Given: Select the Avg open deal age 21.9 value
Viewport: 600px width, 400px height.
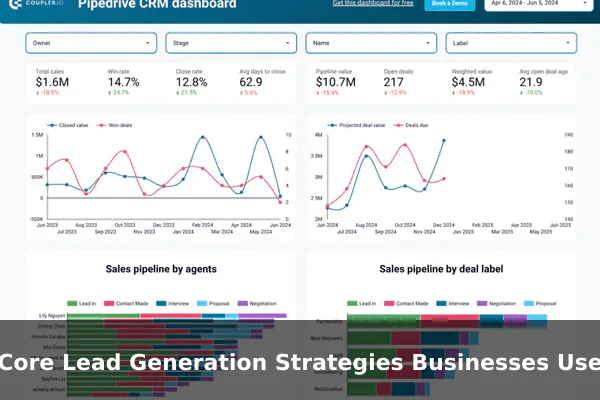Looking at the screenshot, I should (531, 82).
